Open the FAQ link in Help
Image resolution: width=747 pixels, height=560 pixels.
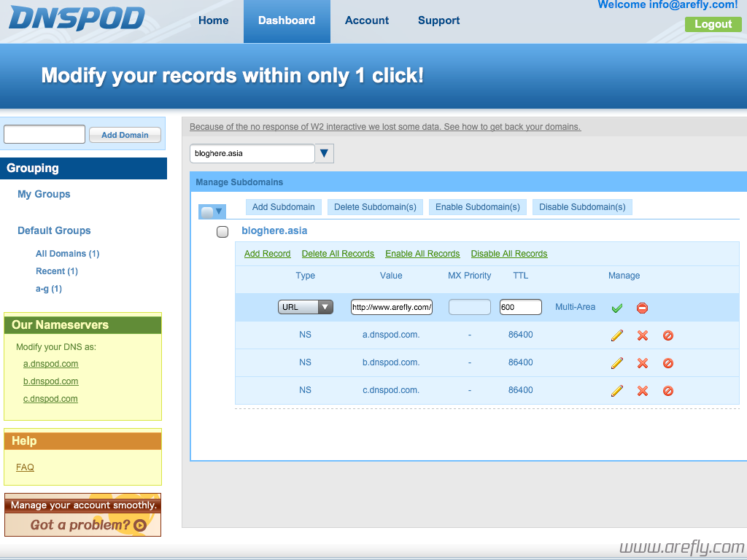click(25, 467)
